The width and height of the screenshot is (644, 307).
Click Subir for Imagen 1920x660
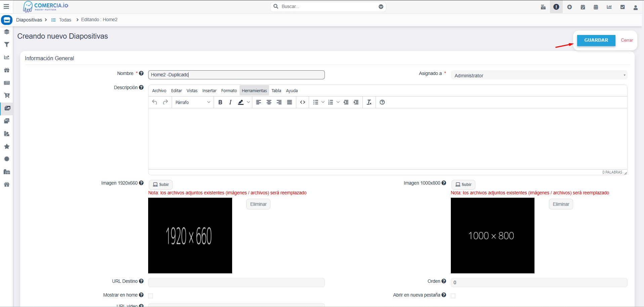click(161, 185)
